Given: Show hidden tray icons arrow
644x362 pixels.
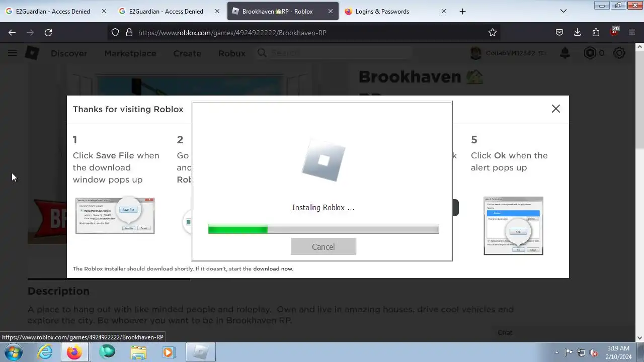Looking at the screenshot, I should click(556, 352).
